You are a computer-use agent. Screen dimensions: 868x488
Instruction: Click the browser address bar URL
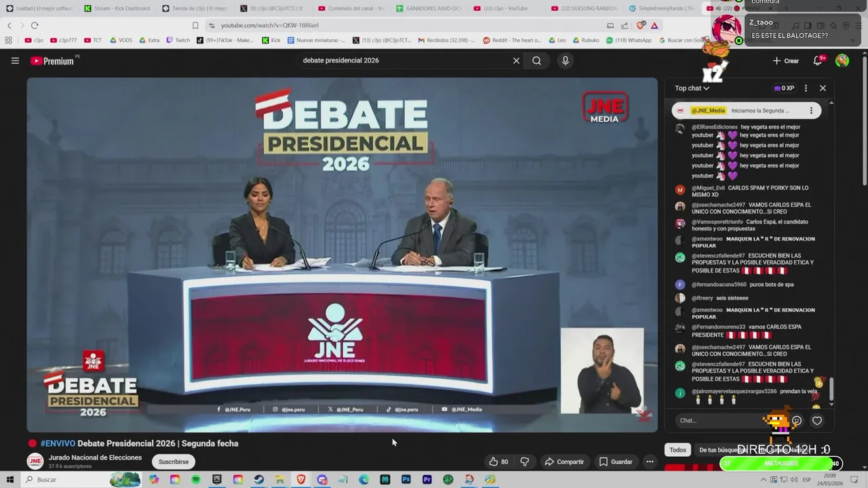point(270,25)
